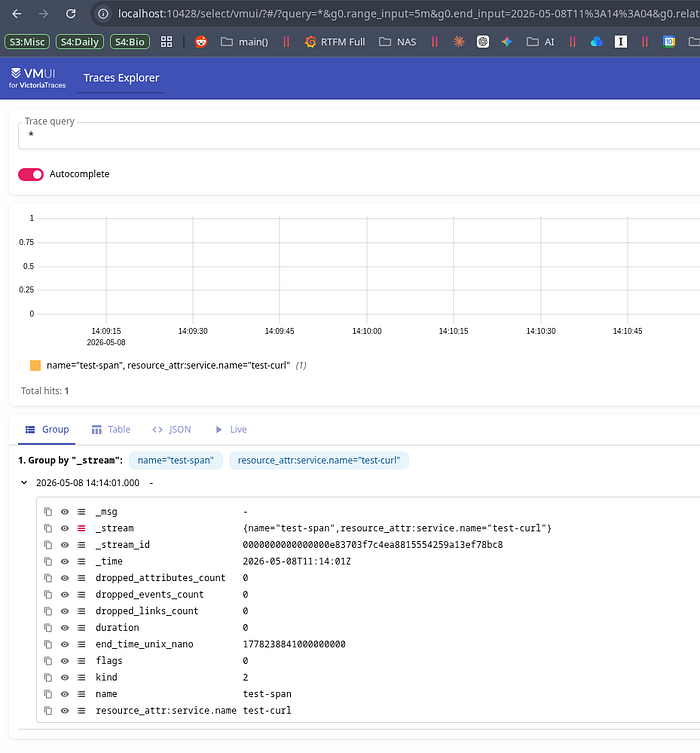Open the NAS bookmarks folder
Image resolution: width=700 pixels, height=753 pixels.
[x=398, y=42]
